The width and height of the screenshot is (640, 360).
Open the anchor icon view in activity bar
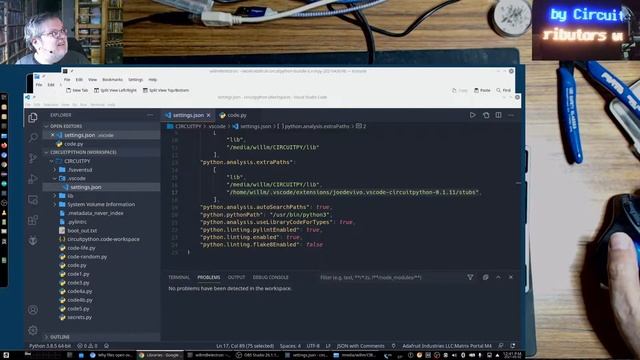click(x=33, y=240)
